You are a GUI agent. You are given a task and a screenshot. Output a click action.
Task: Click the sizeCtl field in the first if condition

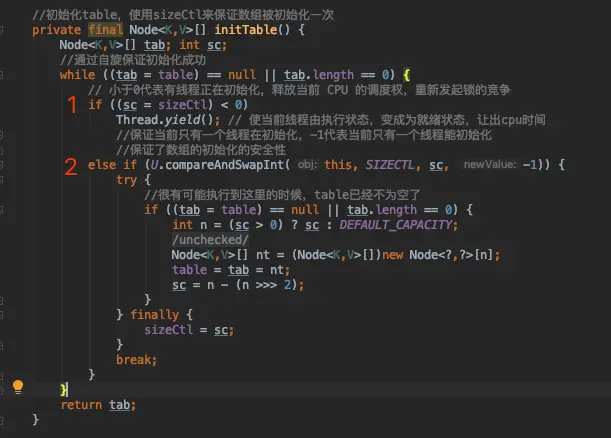[182, 105]
